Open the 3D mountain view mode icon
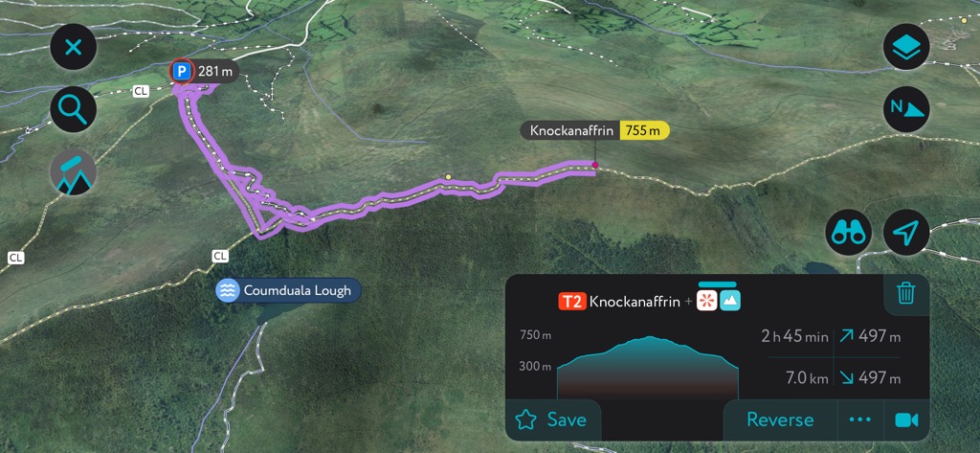This screenshot has height=453, width=980. [x=73, y=172]
